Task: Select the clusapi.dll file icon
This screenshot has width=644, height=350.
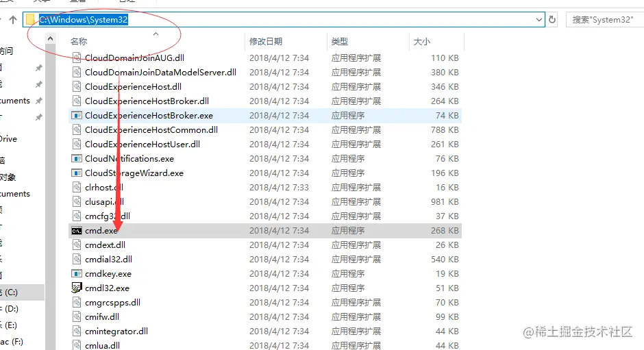Action: click(x=77, y=201)
